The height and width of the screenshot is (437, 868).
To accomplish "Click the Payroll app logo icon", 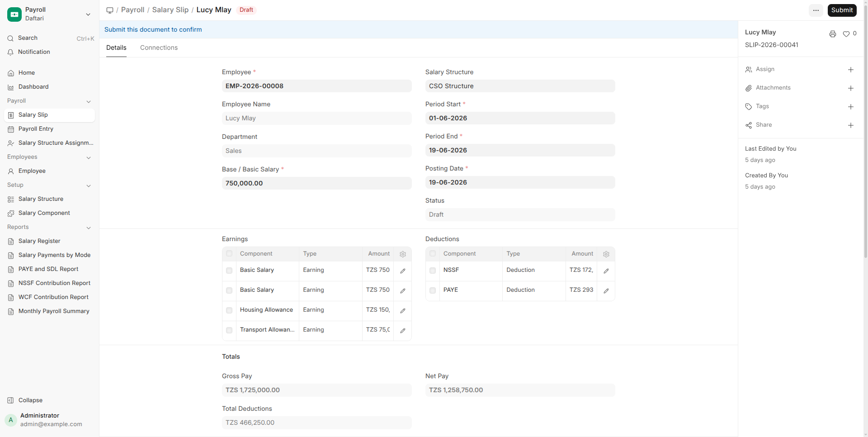I will 14,14.
